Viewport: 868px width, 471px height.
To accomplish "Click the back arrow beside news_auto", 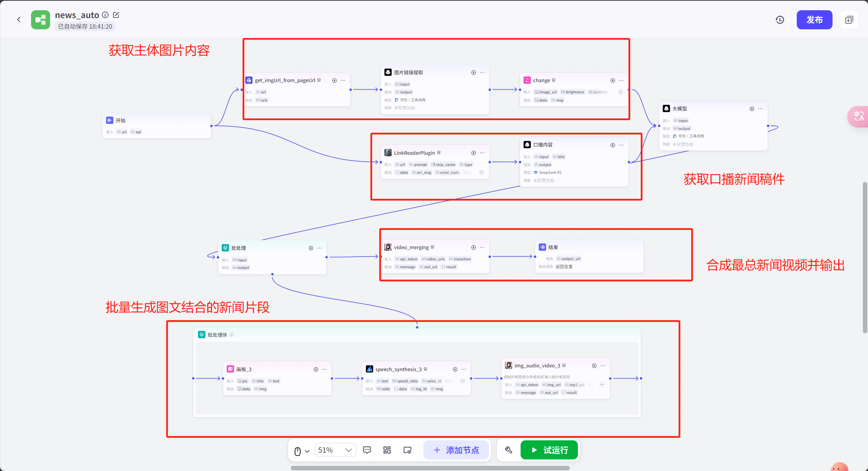I will click(19, 20).
